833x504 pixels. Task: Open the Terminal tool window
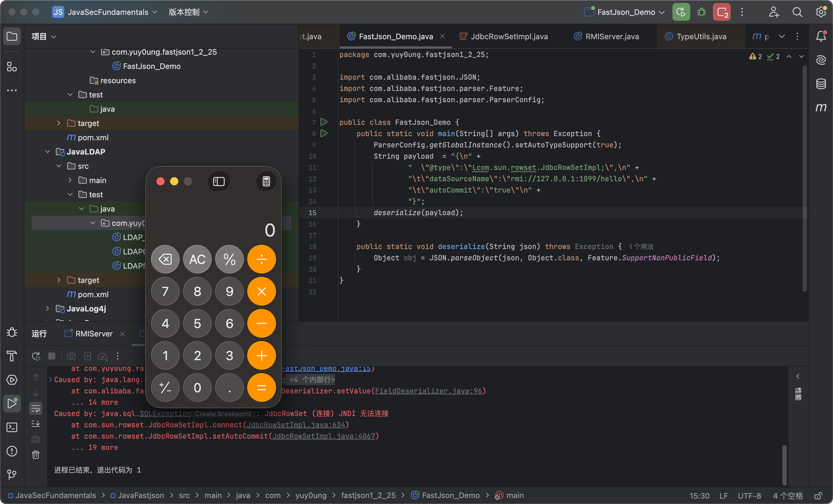pyautogui.click(x=12, y=427)
